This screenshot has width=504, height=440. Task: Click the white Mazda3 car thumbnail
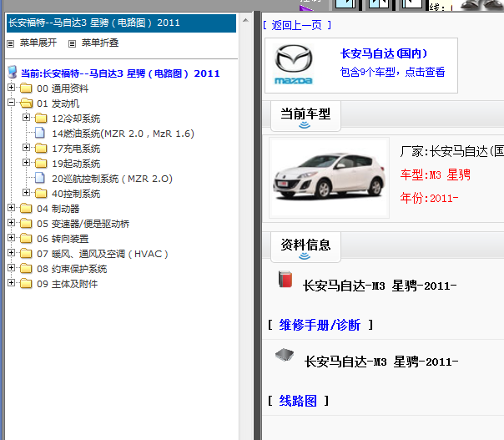point(329,178)
